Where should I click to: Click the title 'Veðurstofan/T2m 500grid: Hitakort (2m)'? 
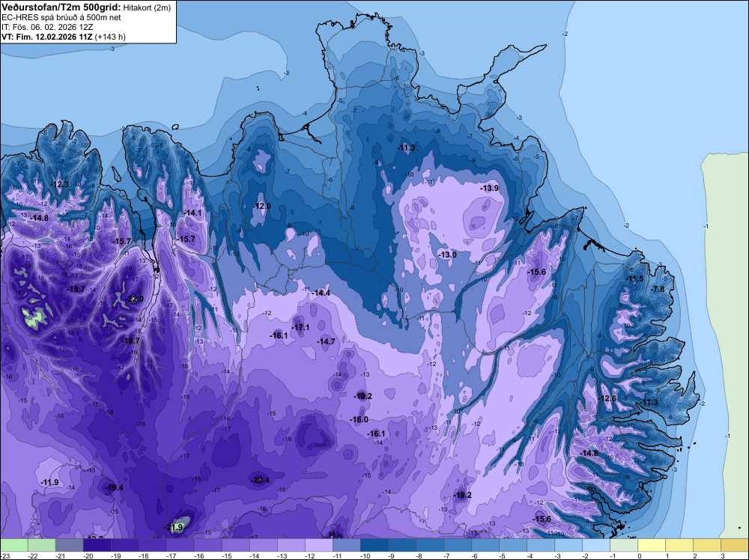coord(86,7)
